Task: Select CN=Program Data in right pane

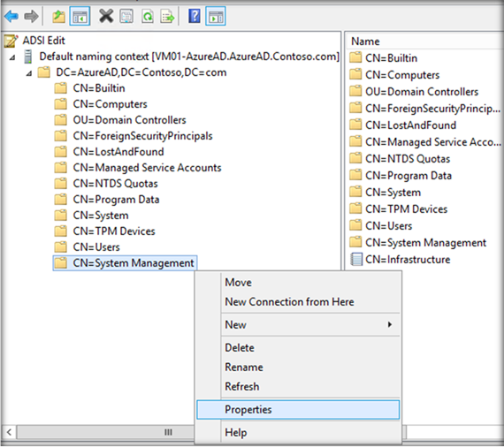Action: click(x=409, y=176)
